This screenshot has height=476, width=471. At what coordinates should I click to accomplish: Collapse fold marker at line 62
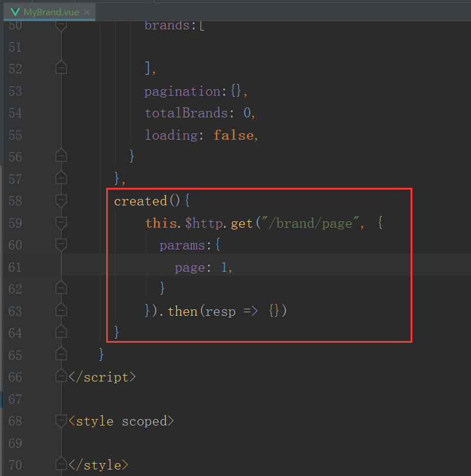coord(61,288)
